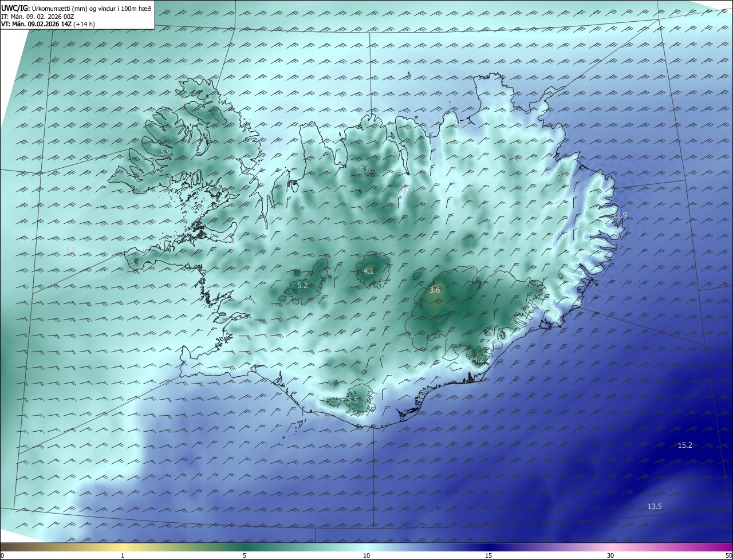Click the 50 tick on the colour scale
Screen dimensions: 733x560
[728, 555]
